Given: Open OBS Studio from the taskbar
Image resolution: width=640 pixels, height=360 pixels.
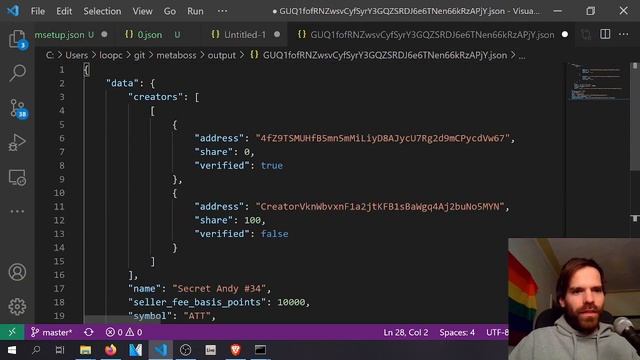Looking at the screenshot, I should coord(185,350).
